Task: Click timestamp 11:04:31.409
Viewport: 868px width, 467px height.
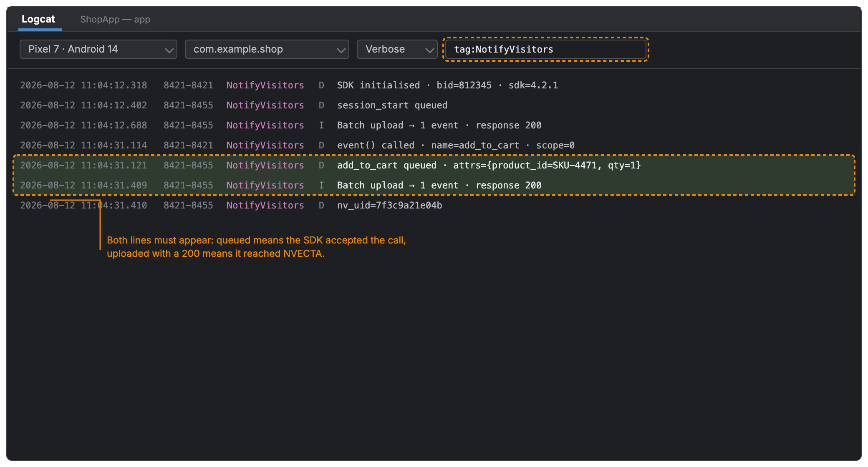Action: 83,185
